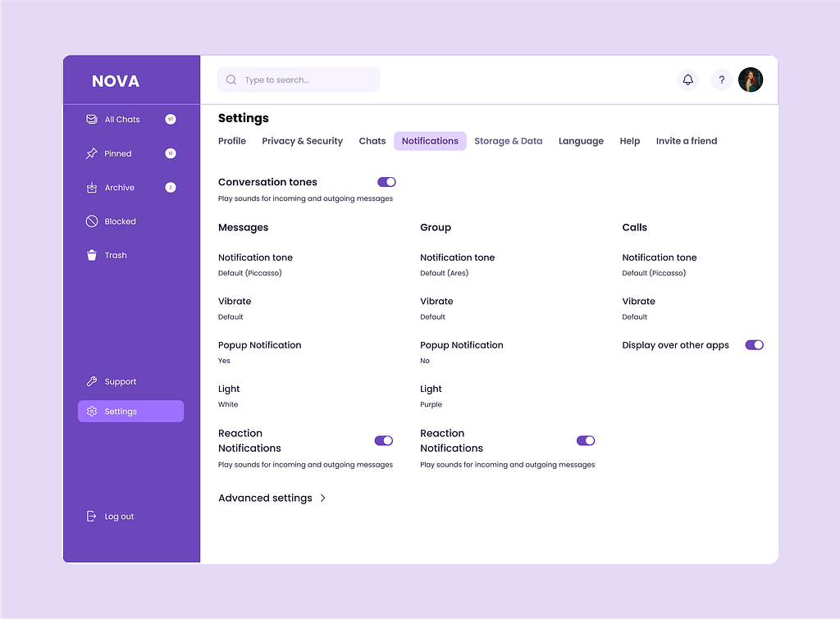Click the Support wrench icon
This screenshot has height=619, width=840.
pyautogui.click(x=92, y=382)
